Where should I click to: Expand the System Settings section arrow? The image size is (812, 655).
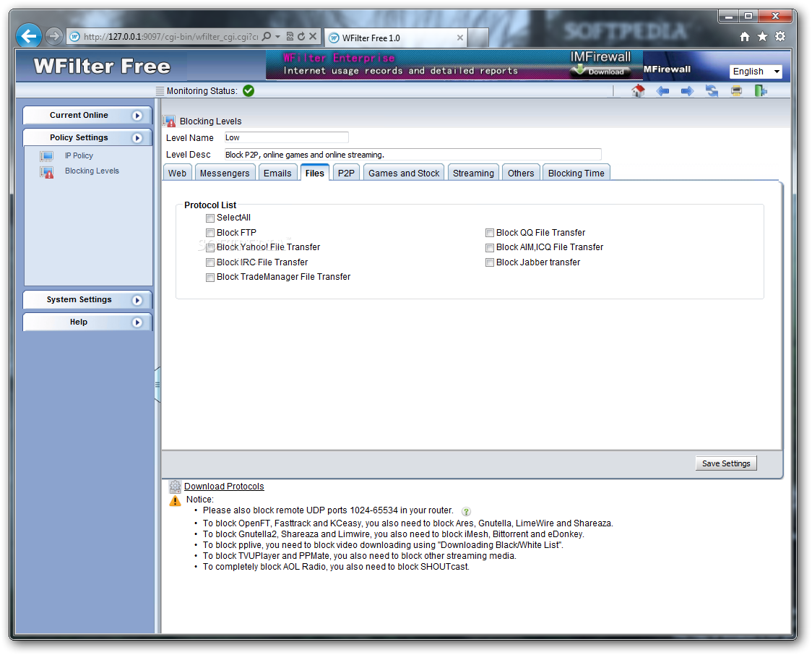pyautogui.click(x=137, y=300)
